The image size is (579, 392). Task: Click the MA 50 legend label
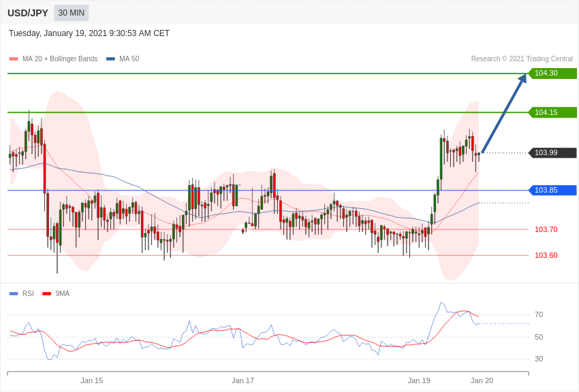coord(129,59)
